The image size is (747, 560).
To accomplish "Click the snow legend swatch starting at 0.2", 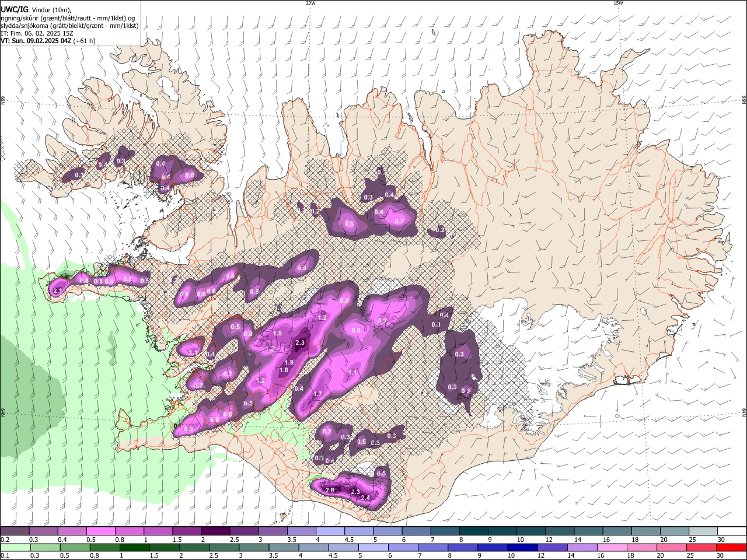I will (15, 531).
